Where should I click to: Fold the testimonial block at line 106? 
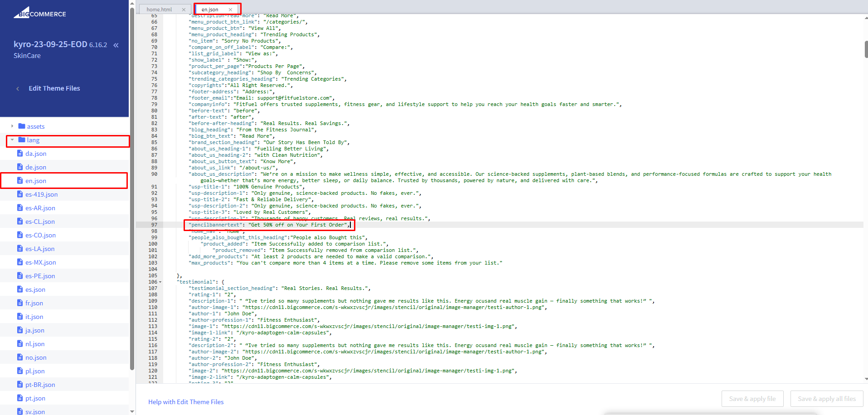[160, 282]
